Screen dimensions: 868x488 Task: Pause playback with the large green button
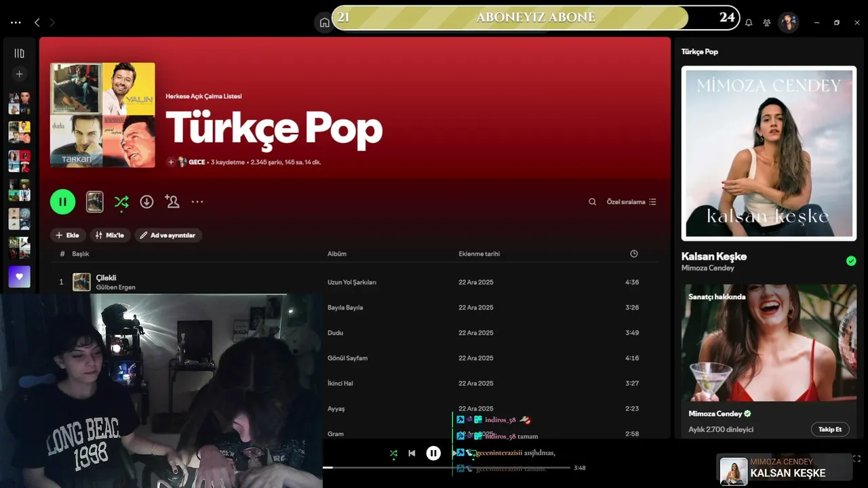[62, 201]
